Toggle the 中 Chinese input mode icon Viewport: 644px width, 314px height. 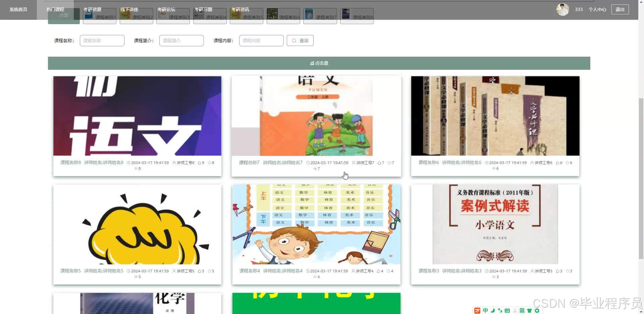[485, 311]
